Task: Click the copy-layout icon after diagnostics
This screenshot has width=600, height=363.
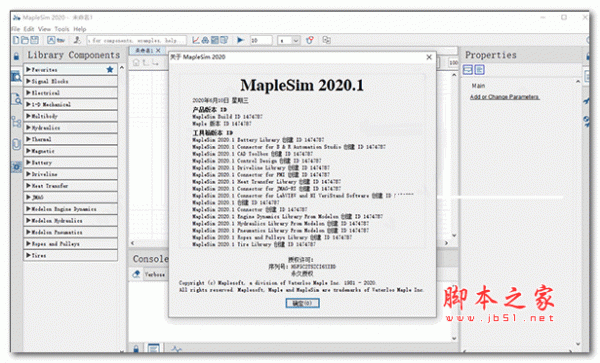Action: 326,40
